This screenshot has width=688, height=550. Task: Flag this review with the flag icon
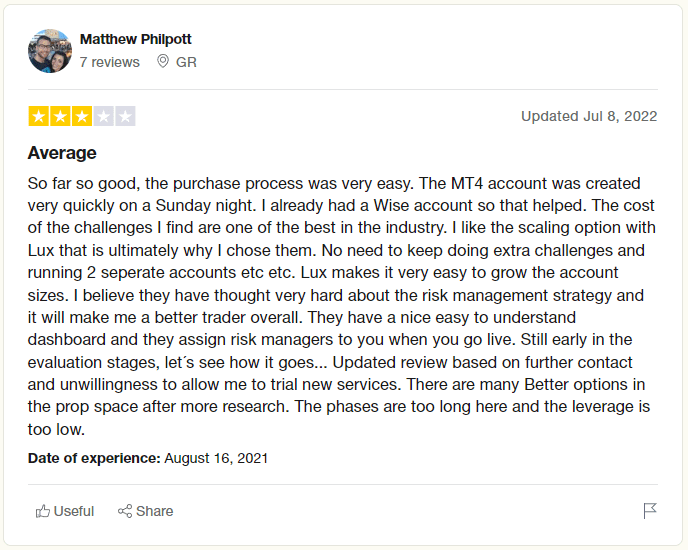650,511
